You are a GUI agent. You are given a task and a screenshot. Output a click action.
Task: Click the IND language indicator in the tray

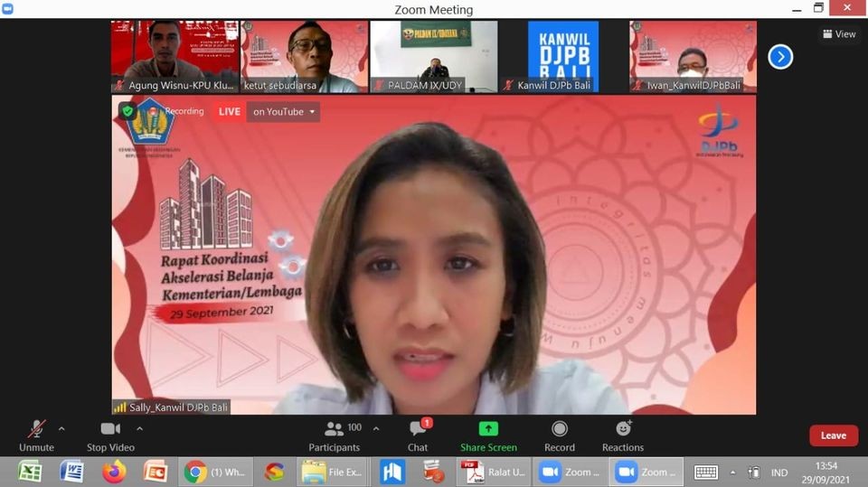778,473
